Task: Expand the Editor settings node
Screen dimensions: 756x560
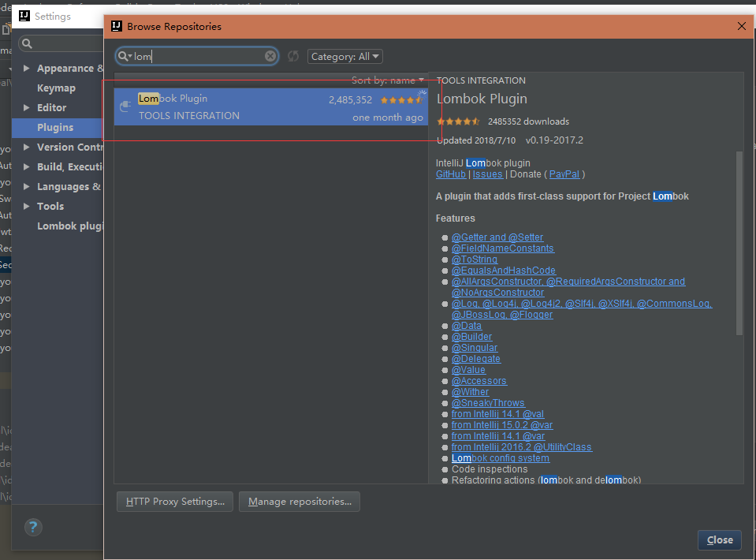Action: tap(27, 107)
